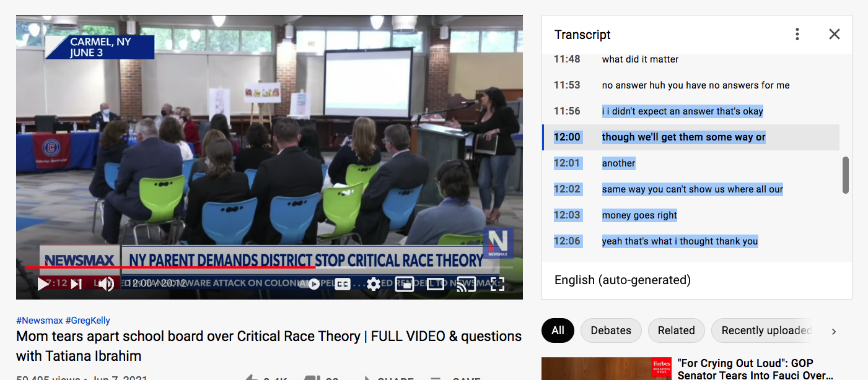Mute the video volume
The height and width of the screenshot is (380, 868).
click(106, 284)
